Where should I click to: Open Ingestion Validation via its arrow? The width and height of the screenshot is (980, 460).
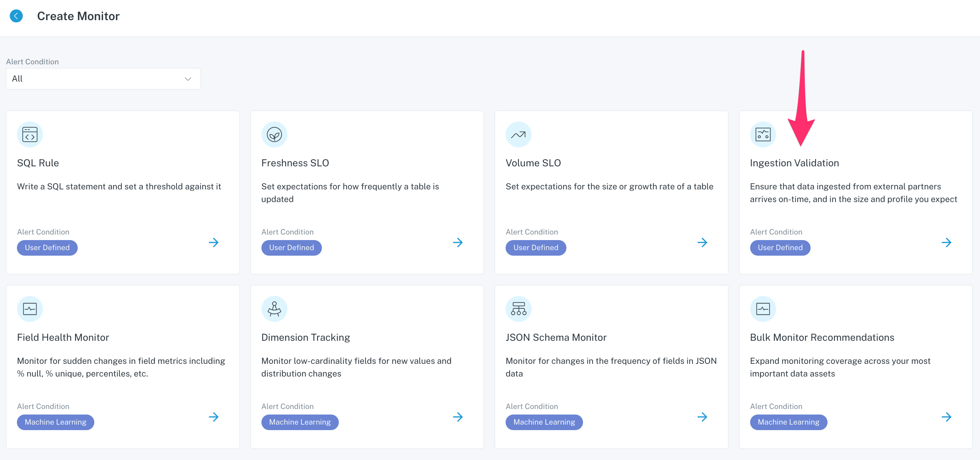tap(946, 243)
